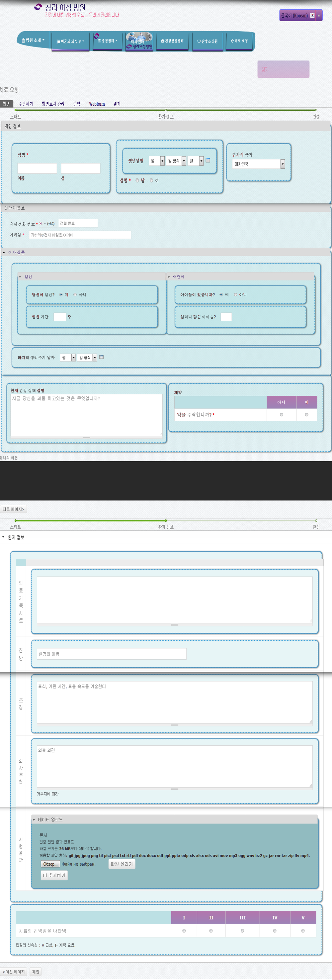Switch to the 결과 tab

[x=117, y=103]
